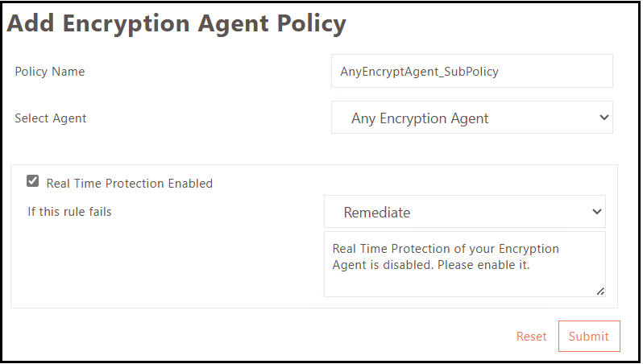Viewport: 643px width, 364px height.
Task: Click the "Remediate" selected value text
Action: click(376, 213)
